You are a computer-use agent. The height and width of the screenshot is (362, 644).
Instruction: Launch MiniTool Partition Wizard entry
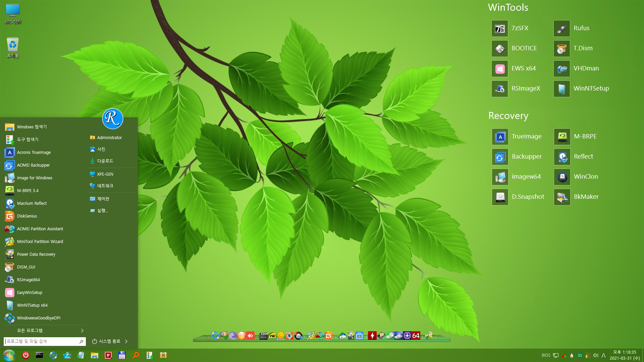[x=45, y=242]
